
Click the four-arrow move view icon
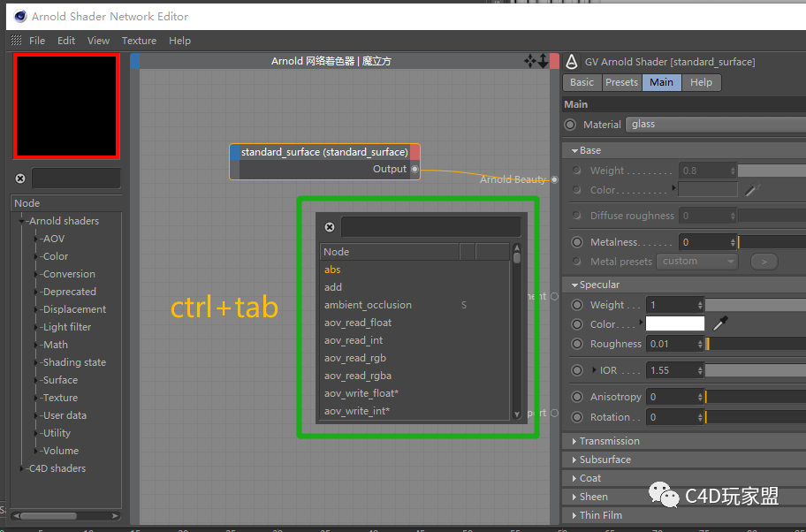[x=530, y=61]
